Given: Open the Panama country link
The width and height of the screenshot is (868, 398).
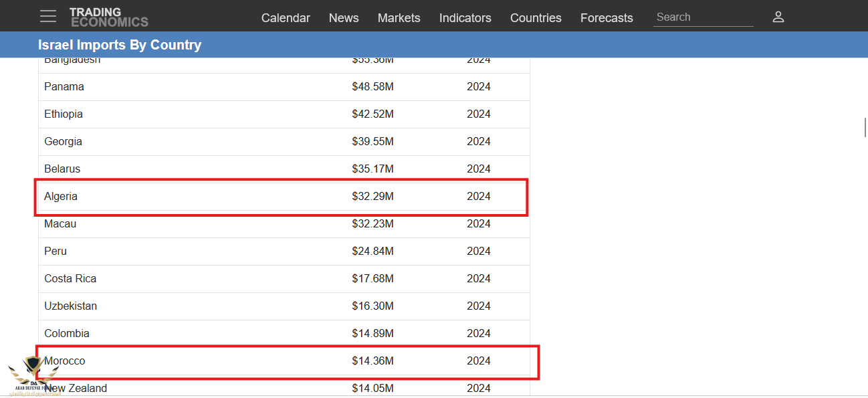Looking at the screenshot, I should pos(64,87).
